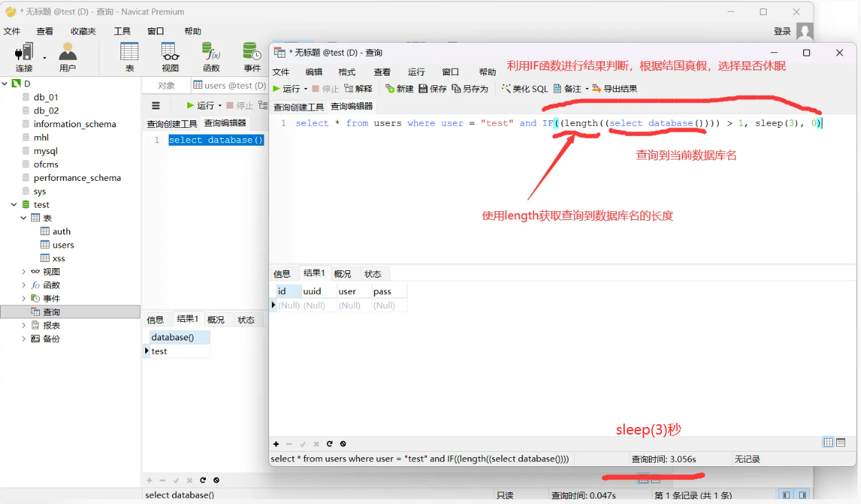This screenshot has width=861, height=504.
Task: Select users @test (D) tab
Action: [229, 85]
